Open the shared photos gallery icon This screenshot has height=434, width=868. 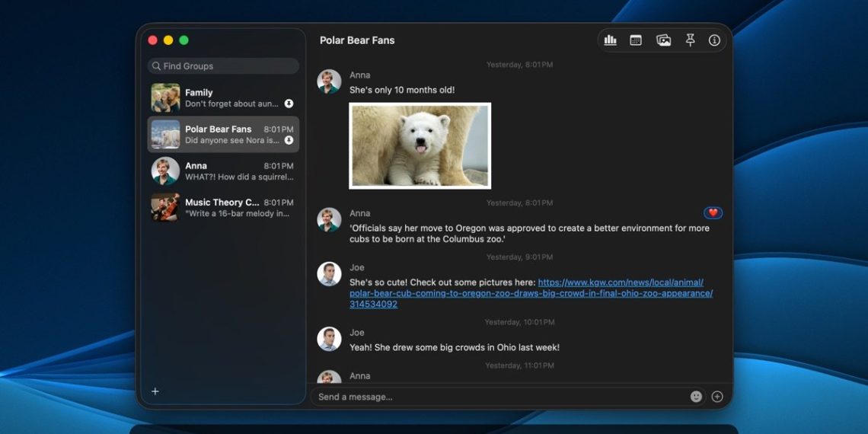point(663,40)
